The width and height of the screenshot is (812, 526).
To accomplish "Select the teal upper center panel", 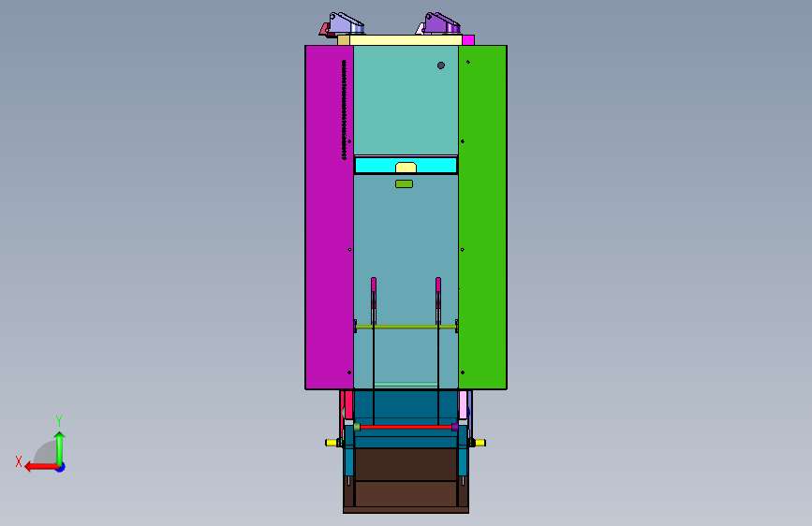I will click(x=406, y=100).
